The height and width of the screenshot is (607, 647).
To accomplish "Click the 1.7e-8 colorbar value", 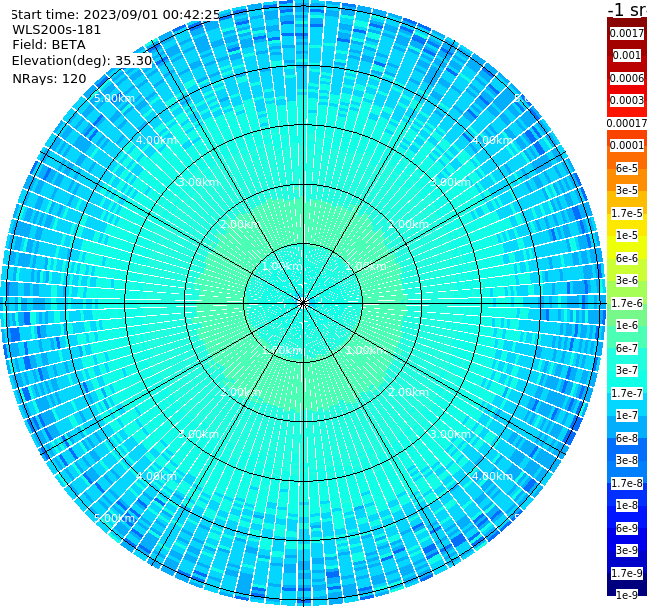I will click(x=627, y=483).
